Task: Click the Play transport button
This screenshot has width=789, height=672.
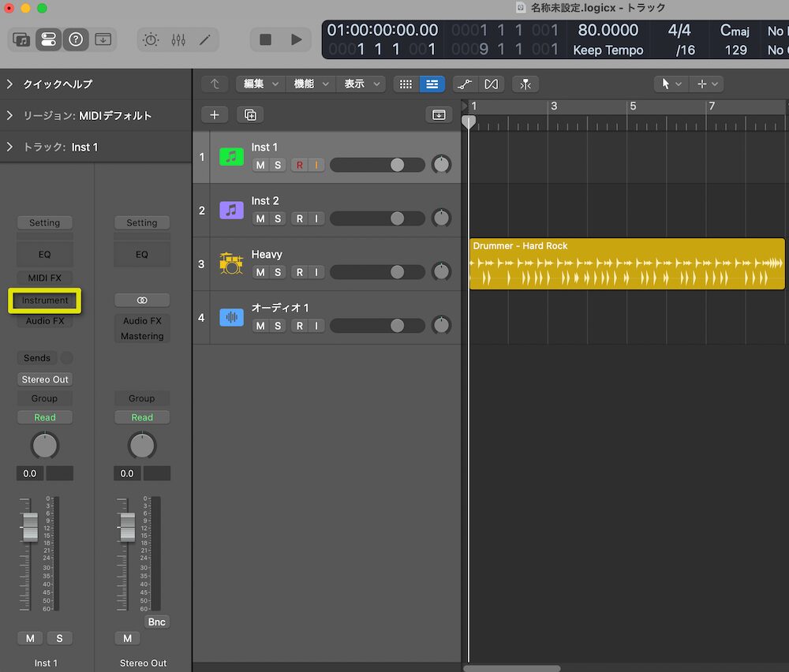Action: (297, 39)
